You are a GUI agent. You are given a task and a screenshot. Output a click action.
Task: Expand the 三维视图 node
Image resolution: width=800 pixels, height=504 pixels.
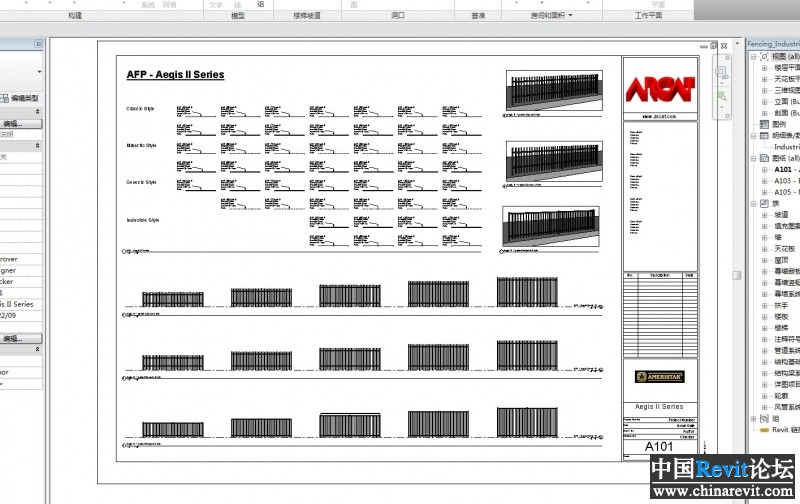coord(764,90)
